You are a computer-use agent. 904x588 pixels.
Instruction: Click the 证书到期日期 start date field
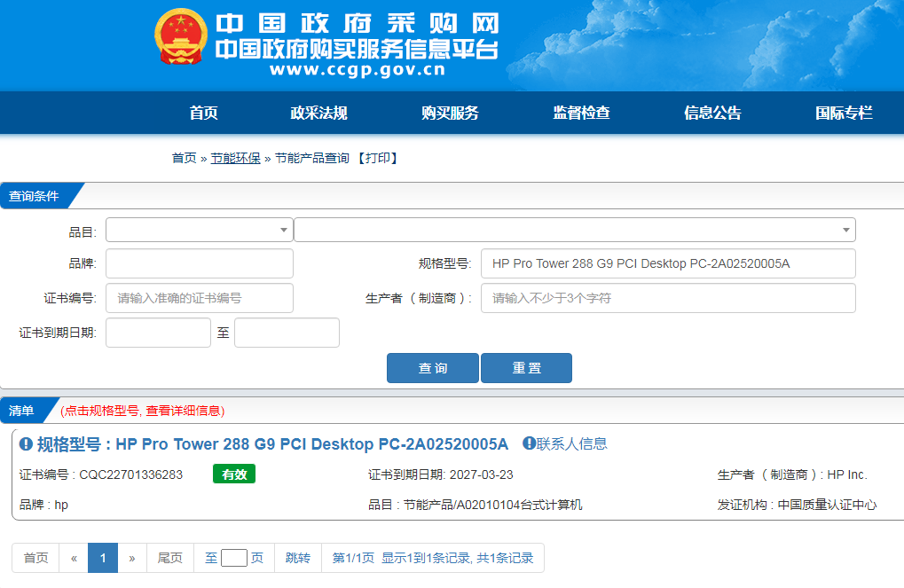tap(159, 333)
